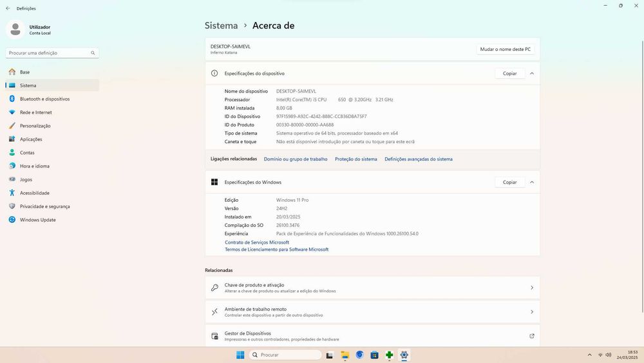Collapse the 'Especificações do dispositivo' section

point(532,74)
